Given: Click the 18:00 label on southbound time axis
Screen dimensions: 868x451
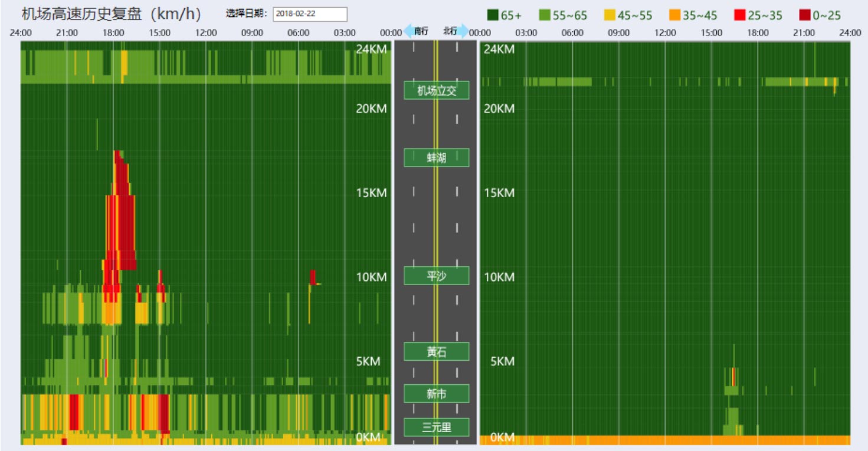Looking at the screenshot, I should click(113, 33).
